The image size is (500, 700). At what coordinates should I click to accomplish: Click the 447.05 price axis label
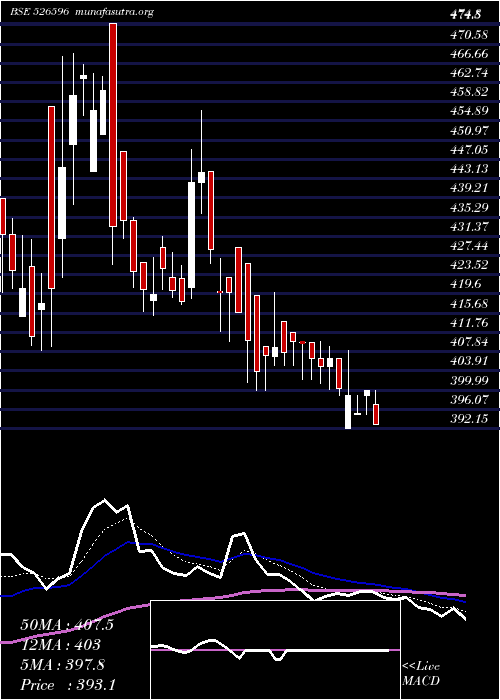click(469, 150)
